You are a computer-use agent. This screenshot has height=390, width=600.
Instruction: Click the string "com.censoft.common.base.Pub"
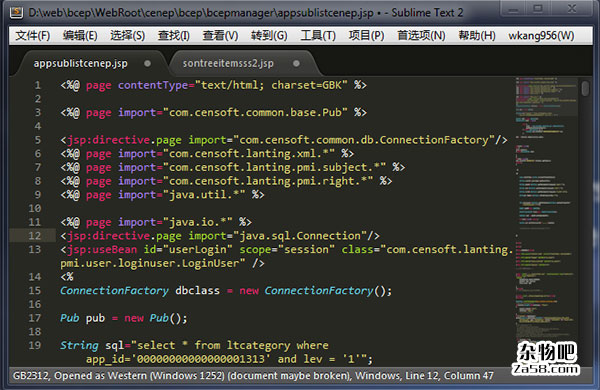tap(255, 113)
